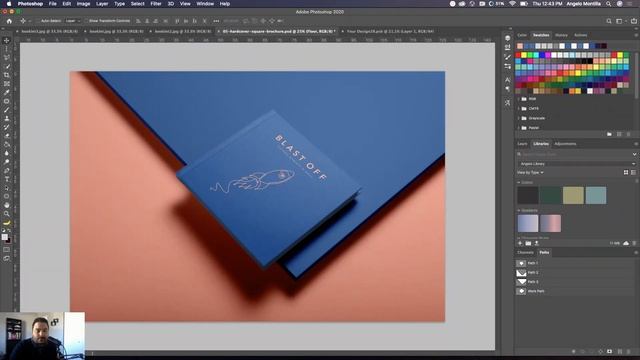The image size is (640, 360).
Task: Select Path 1 in the Paths panel
Action: [575, 263]
